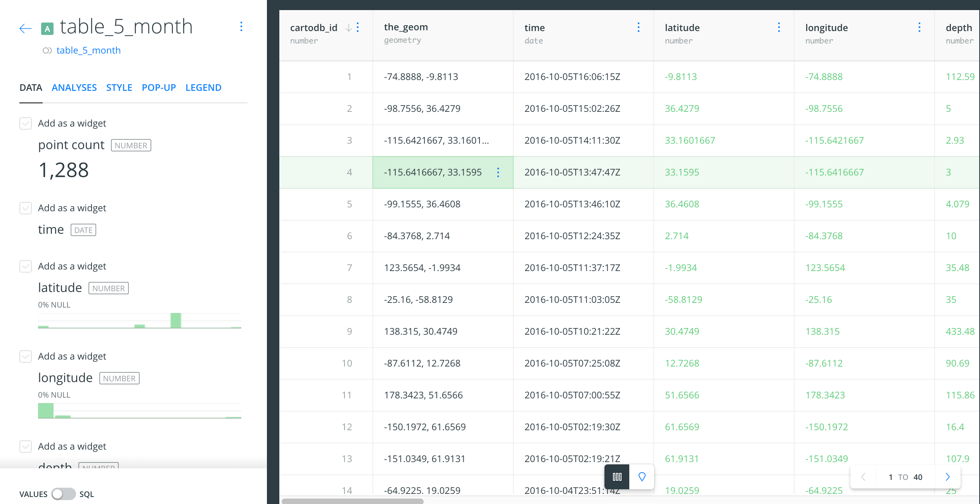Click the latitude histogram preview
980x504 pixels.
tap(140, 320)
